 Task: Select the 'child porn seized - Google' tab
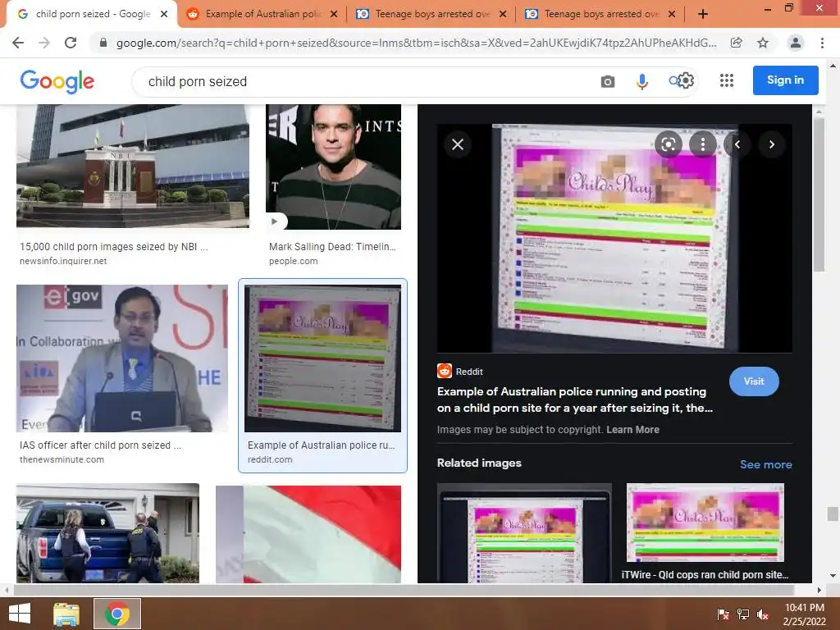(x=92, y=14)
